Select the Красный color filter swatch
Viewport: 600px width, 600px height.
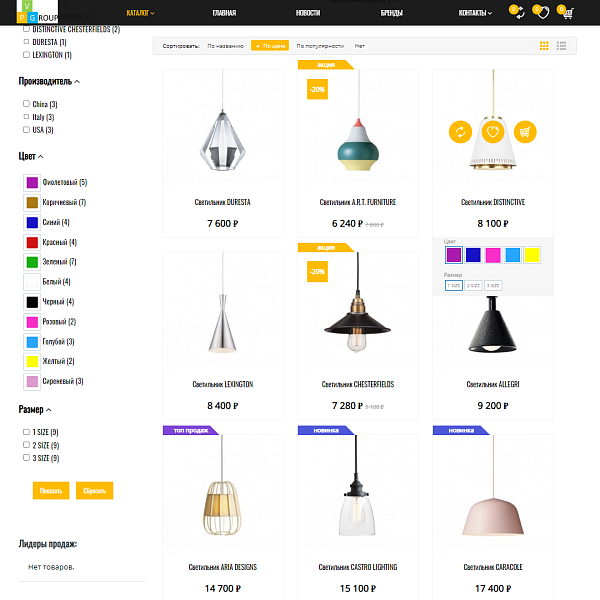32,242
